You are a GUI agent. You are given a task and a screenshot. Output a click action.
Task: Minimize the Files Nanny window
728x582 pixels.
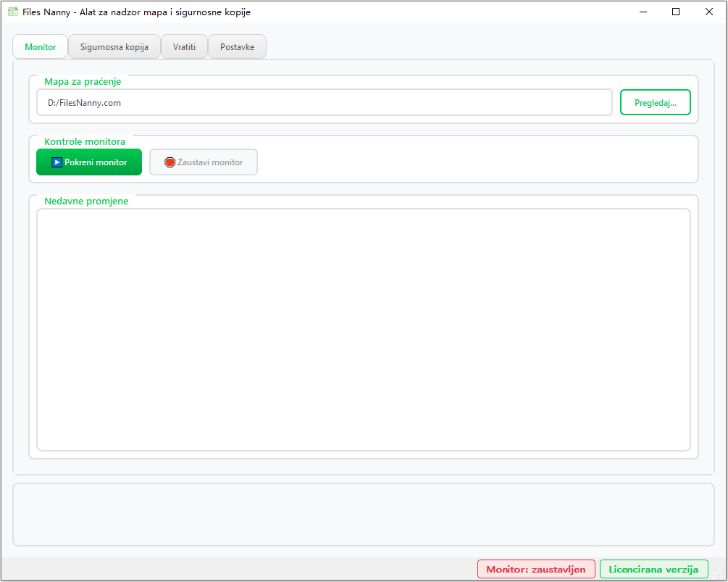point(643,12)
